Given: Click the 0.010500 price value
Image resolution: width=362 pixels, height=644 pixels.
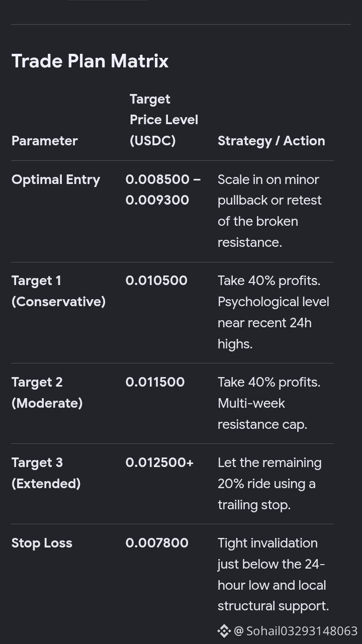Looking at the screenshot, I should [x=156, y=281].
